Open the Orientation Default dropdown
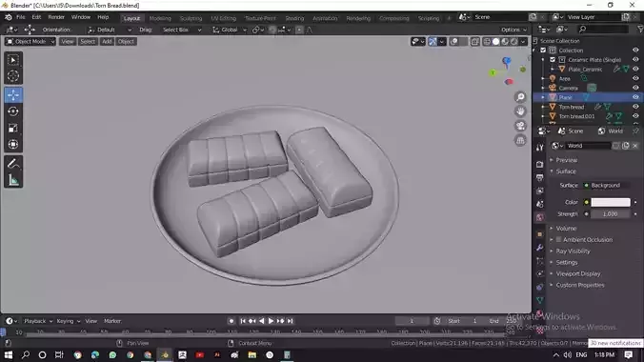644x362 pixels. pyautogui.click(x=110, y=30)
